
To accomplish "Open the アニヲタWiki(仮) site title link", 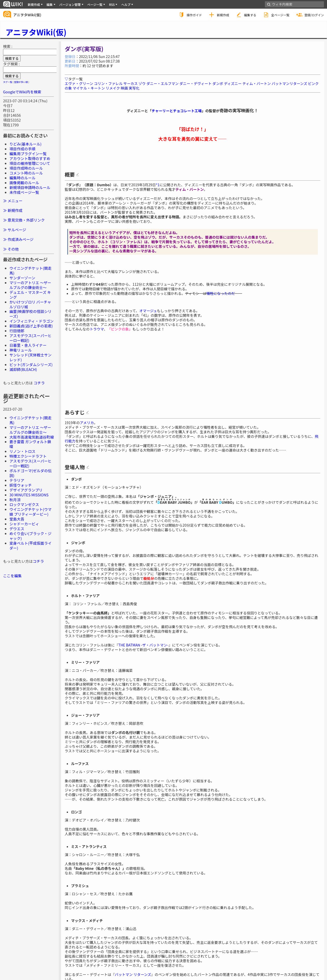I will click(x=36, y=32).
